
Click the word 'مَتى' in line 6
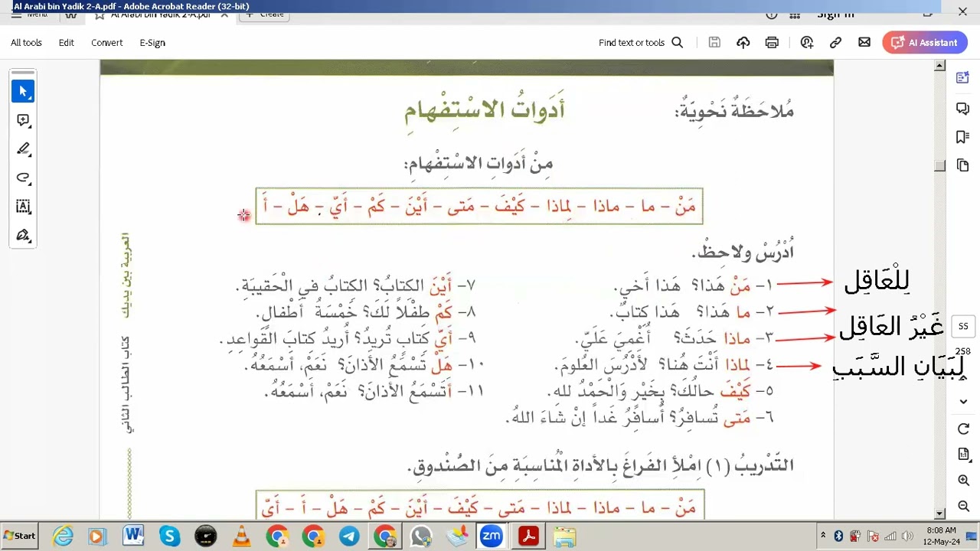coord(737,418)
